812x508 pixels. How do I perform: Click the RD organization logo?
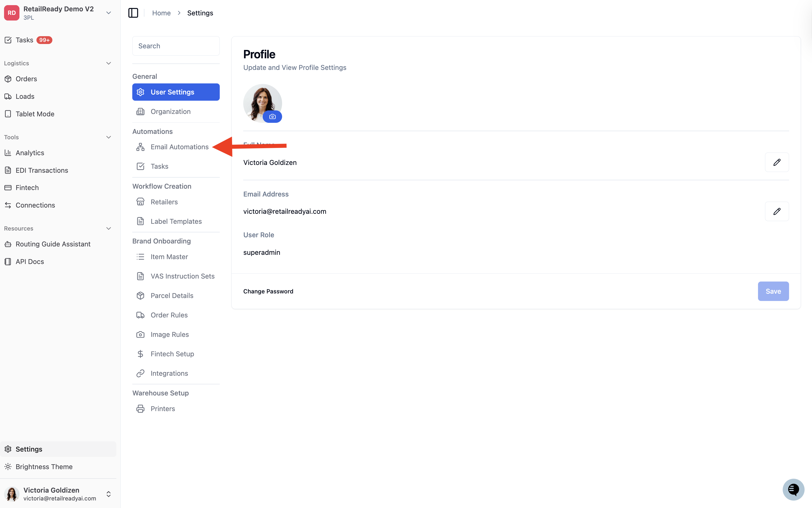(x=12, y=13)
